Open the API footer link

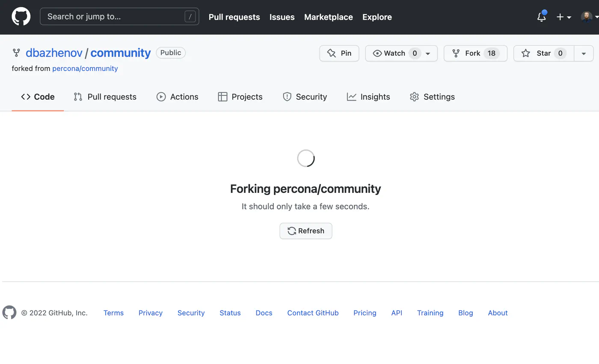click(x=397, y=313)
